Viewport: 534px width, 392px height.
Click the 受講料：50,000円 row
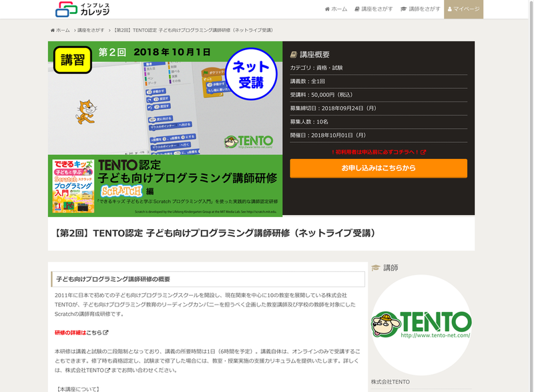pyautogui.click(x=378, y=95)
